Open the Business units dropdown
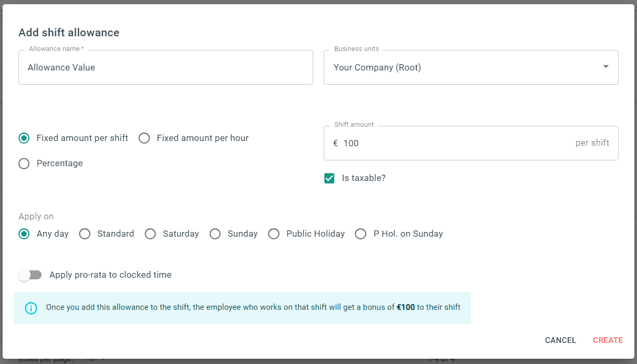 [471, 67]
